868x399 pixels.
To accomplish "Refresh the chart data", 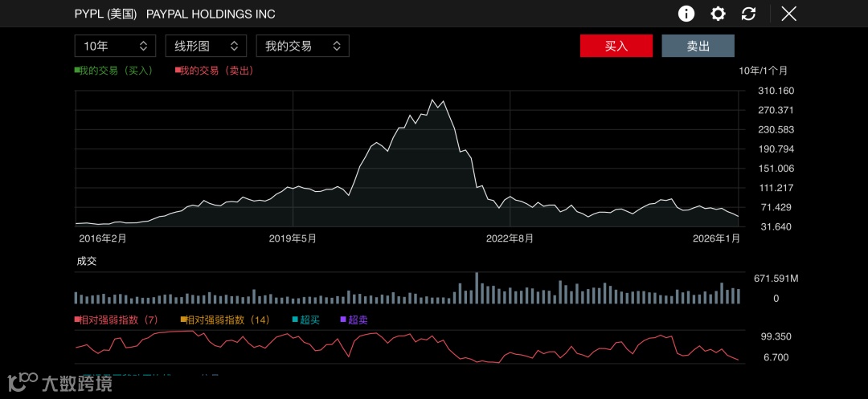I will click(748, 14).
